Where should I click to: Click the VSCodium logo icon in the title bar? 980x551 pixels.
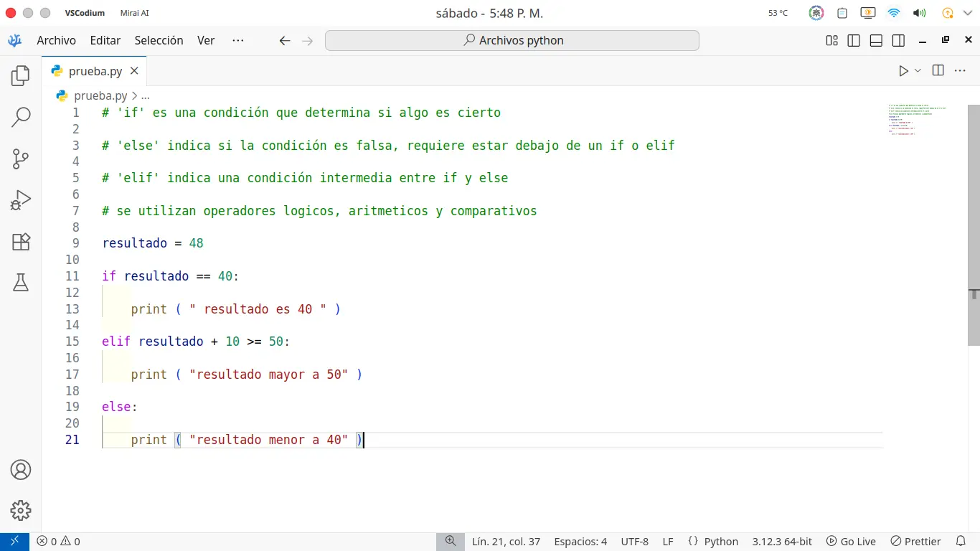[x=14, y=41]
